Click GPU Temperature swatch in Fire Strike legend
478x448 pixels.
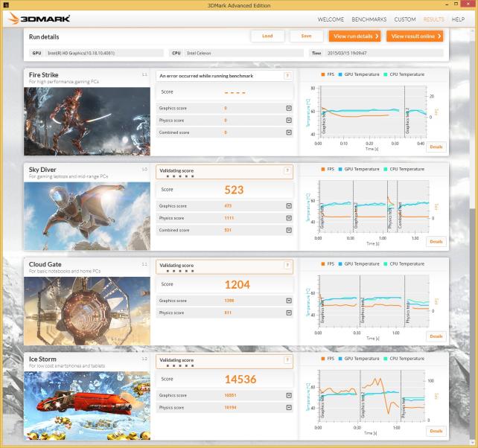tap(340, 74)
